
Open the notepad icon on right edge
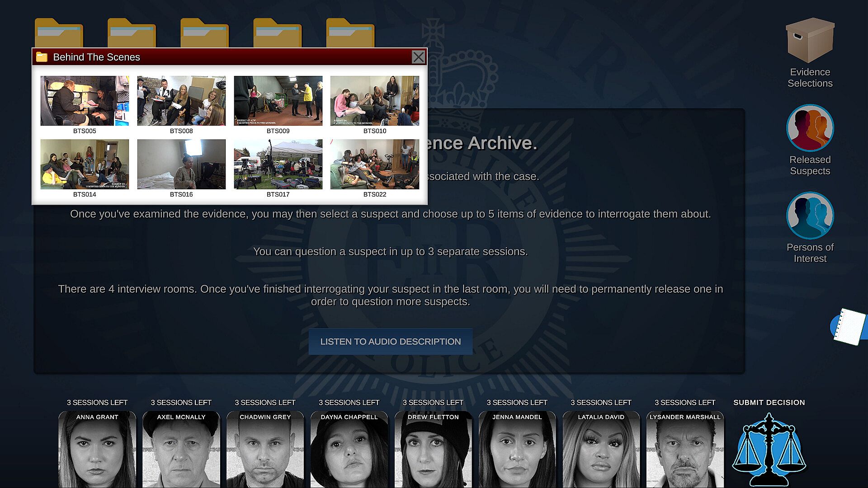click(849, 327)
